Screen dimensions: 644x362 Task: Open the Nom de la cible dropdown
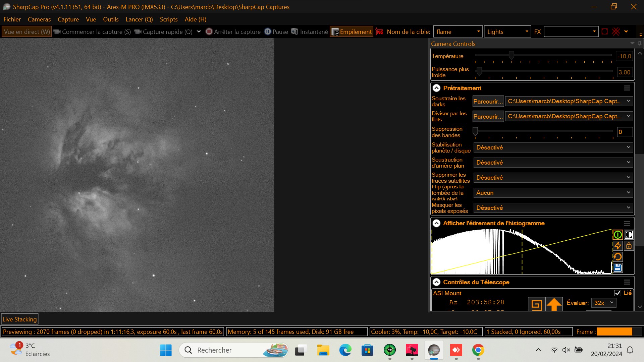point(478,32)
